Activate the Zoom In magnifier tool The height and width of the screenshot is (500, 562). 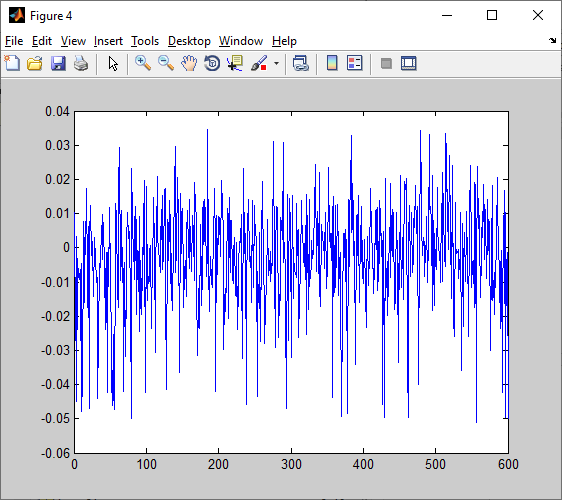143,63
